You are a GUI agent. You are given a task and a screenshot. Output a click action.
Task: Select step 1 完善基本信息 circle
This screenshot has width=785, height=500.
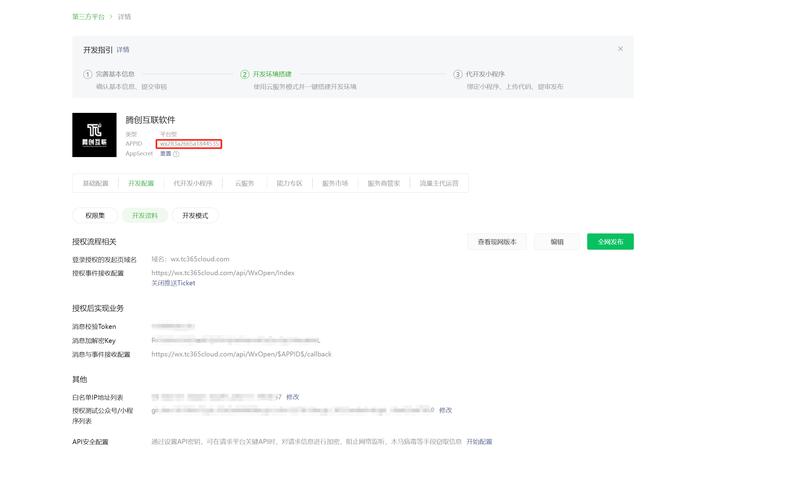[x=87, y=74]
